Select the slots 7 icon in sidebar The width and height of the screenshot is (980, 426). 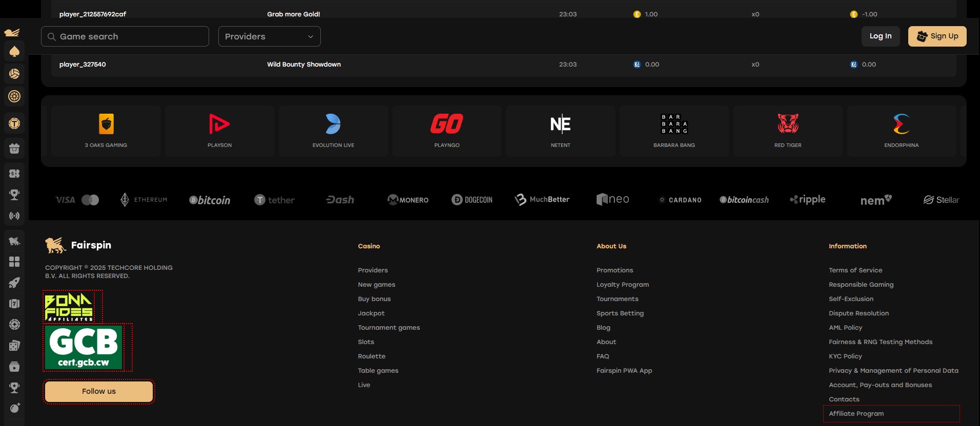(x=14, y=304)
